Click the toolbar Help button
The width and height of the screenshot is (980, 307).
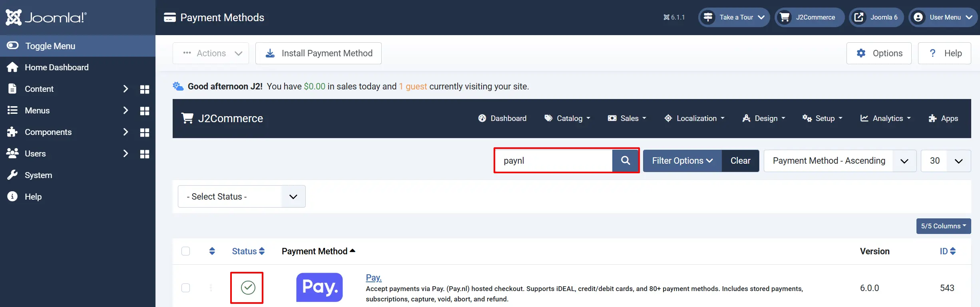click(944, 53)
